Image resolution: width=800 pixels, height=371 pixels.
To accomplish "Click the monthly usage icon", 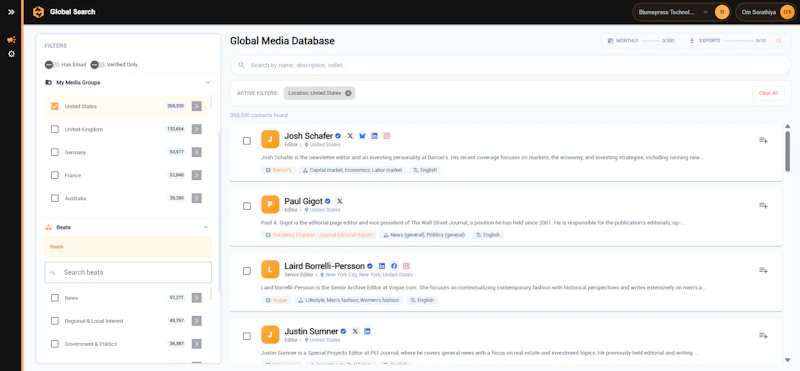I will (x=610, y=41).
